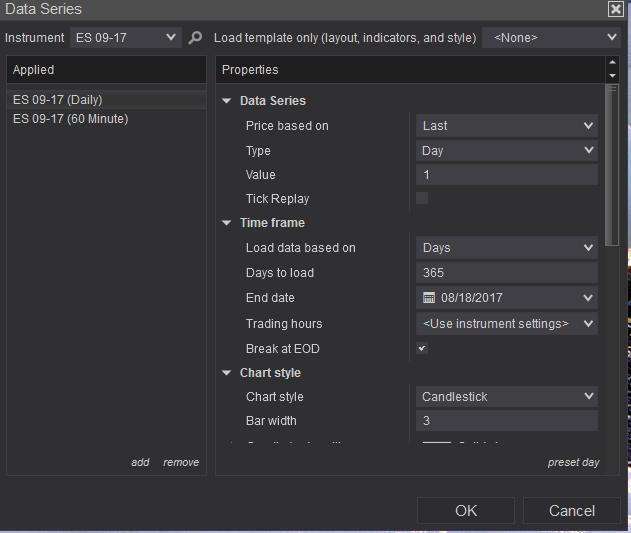This screenshot has width=631, height=533.
Task: Enable the Tick Replay checkbox
Action: pos(422,199)
